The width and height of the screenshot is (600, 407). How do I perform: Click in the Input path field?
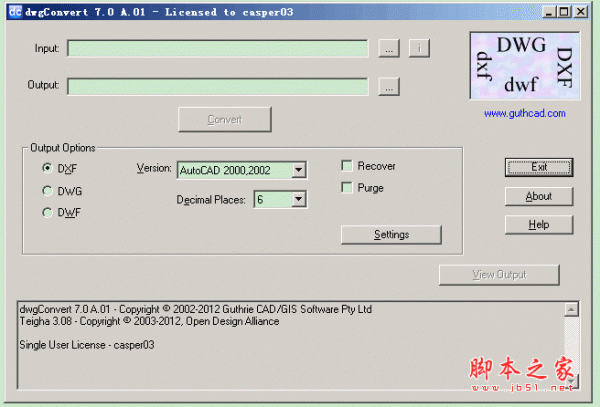tap(218, 48)
